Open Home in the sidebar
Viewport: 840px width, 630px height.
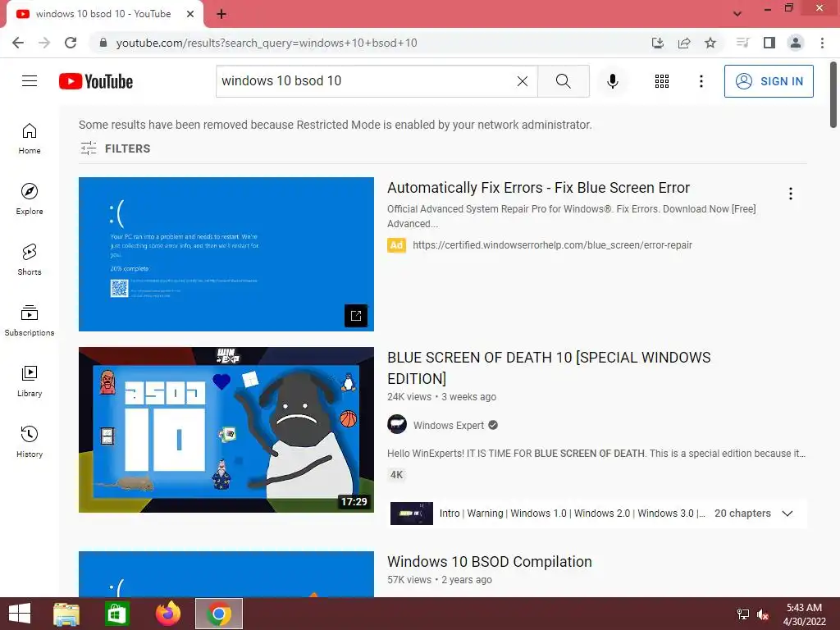30,138
